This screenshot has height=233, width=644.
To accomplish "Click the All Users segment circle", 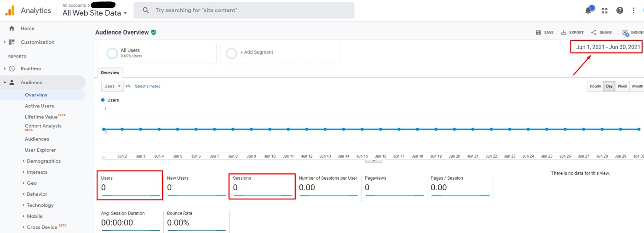I will [112, 53].
